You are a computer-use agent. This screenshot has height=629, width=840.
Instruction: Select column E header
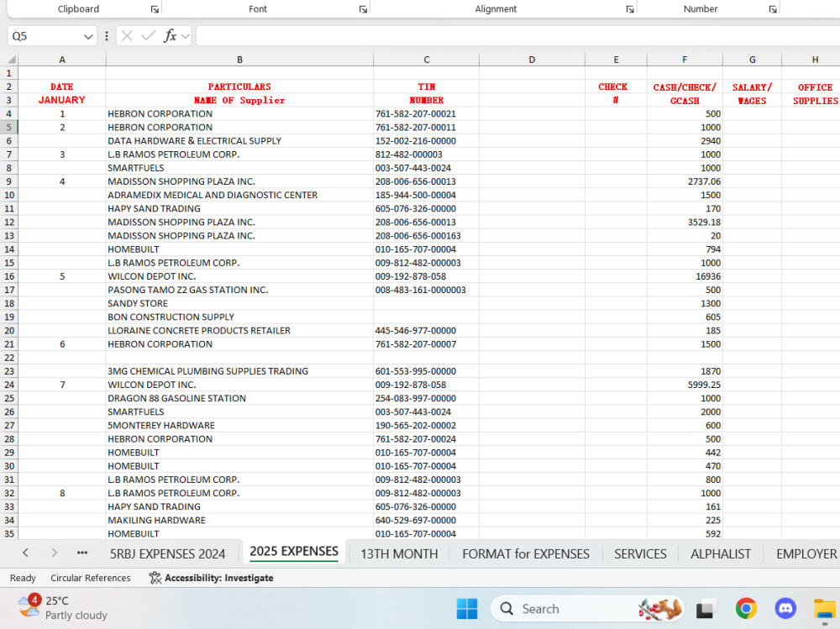click(x=616, y=60)
